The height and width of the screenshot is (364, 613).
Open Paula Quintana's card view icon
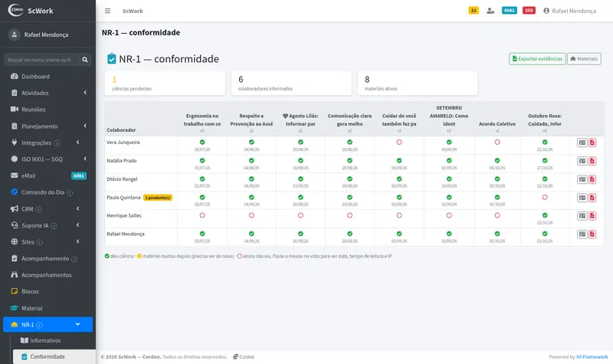(x=582, y=198)
